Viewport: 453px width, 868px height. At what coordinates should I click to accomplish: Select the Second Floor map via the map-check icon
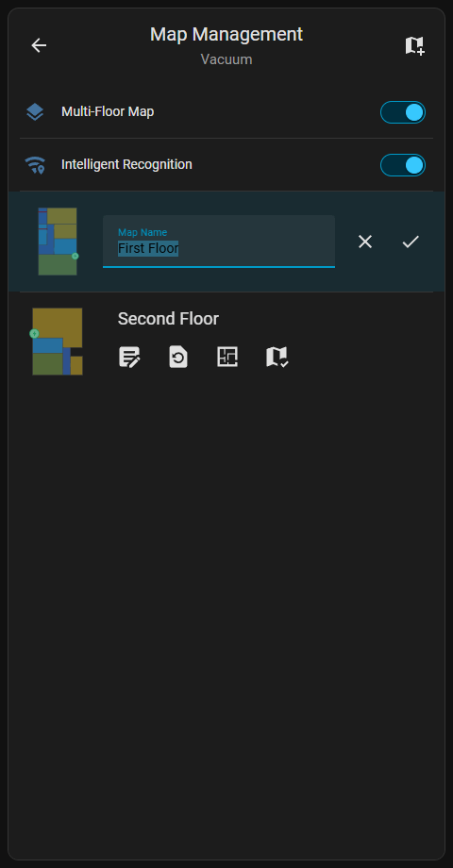(277, 357)
